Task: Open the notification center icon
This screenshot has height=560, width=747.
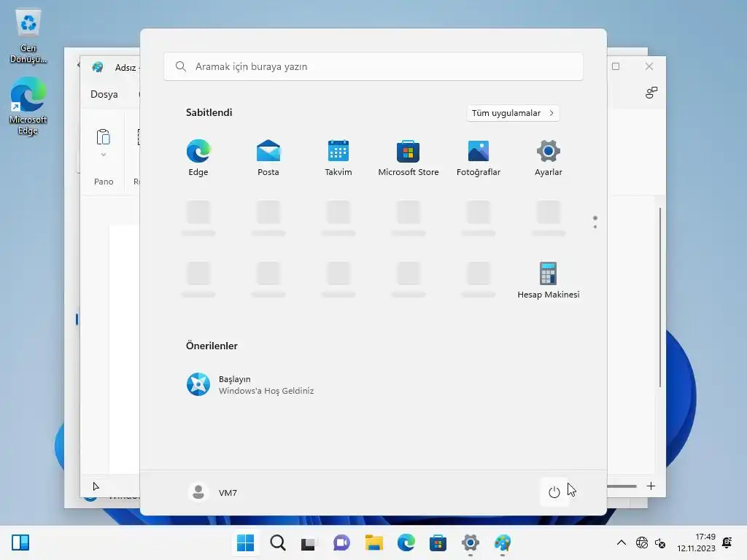Action: coord(727,542)
